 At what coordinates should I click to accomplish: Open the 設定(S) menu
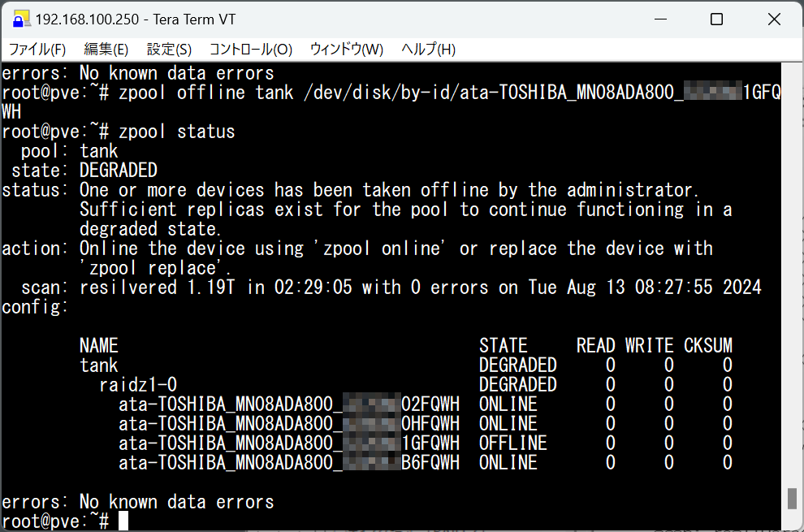(x=169, y=50)
